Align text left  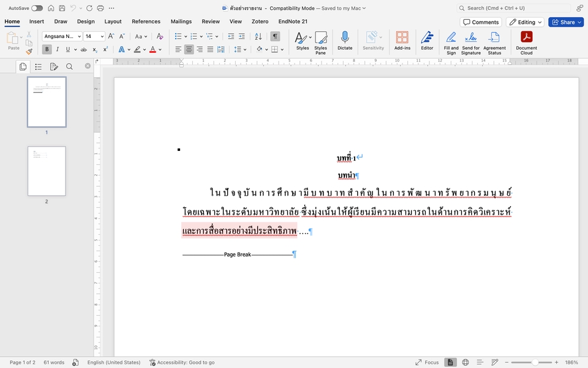click(178, 49)
